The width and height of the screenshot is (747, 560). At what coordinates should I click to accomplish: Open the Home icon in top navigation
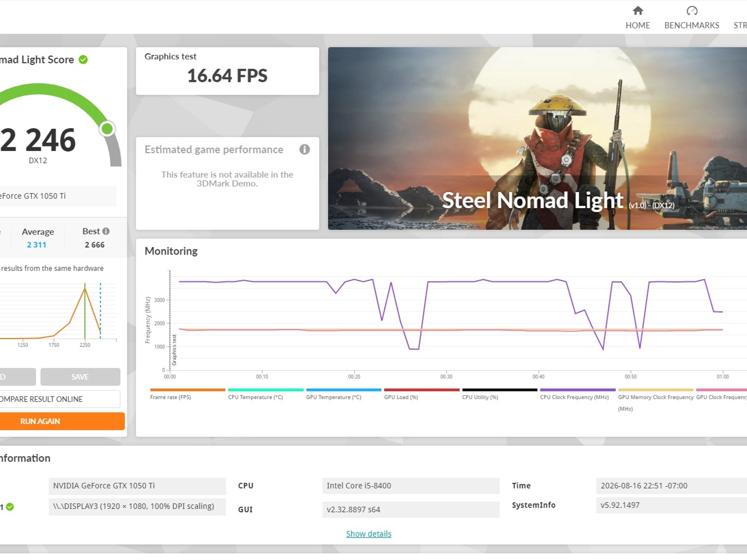pyautogui.click(x=638, y=11)
